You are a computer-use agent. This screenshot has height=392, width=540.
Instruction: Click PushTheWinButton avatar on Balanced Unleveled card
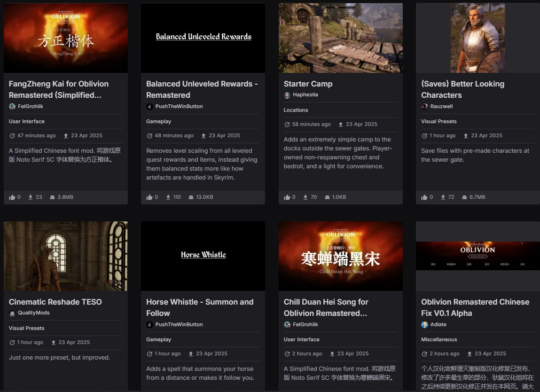[x=149, y=106]
